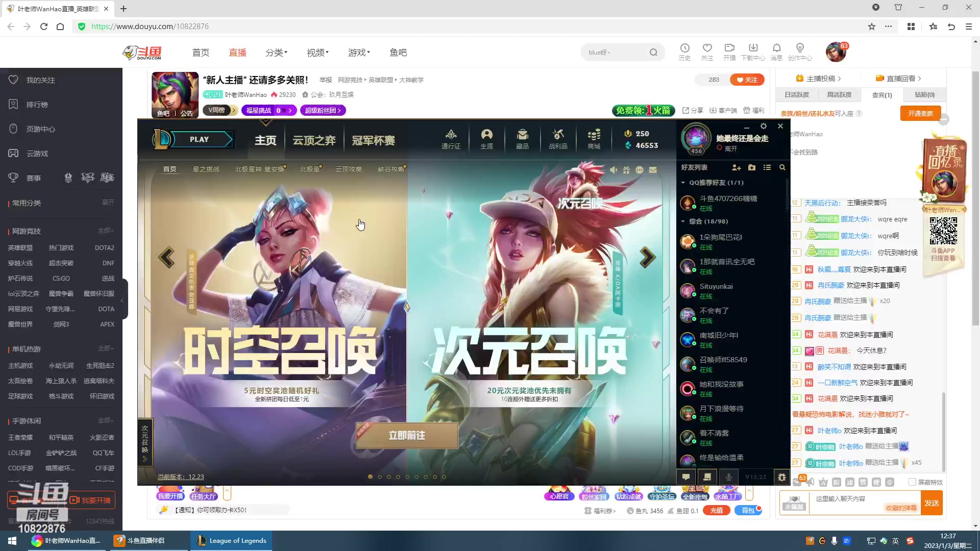The width and height of the screenshot is (980, 551).
Task: Expand 常用分类 with 展开
Action: pyautogui.click(x=108, y=203)
